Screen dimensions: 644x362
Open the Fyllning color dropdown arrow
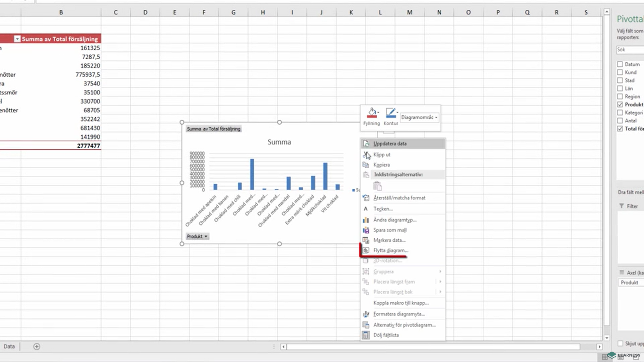[x=378, y=112]
